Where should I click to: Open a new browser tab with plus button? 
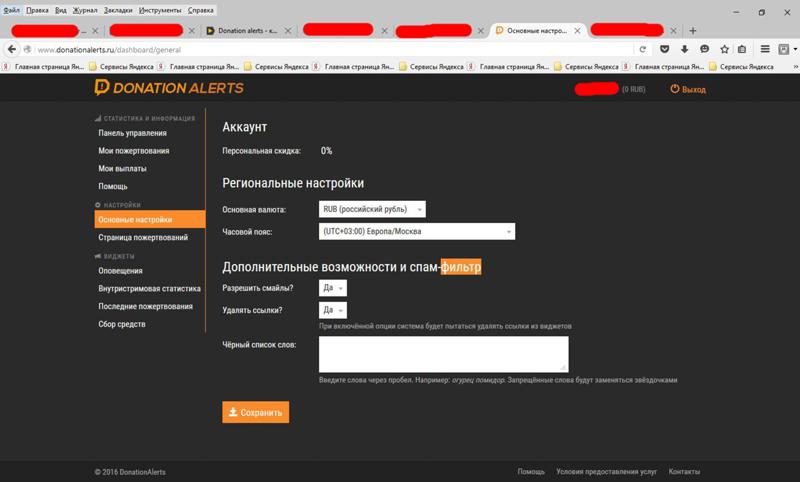click(692, 31)
